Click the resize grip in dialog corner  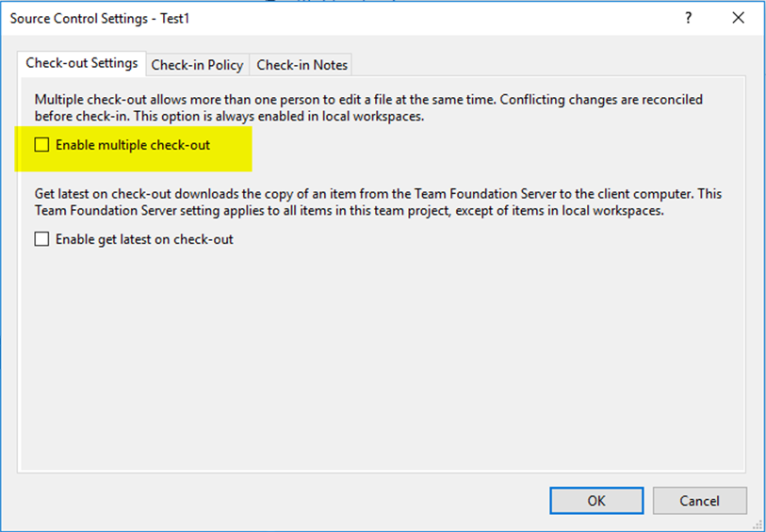[x=758, y=524]
